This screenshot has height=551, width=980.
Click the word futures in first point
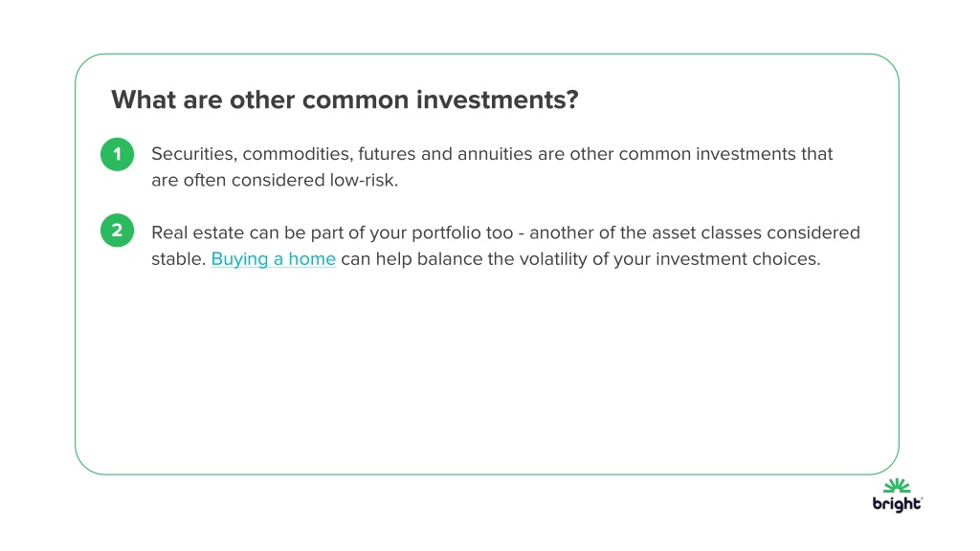tap(387, 154)
